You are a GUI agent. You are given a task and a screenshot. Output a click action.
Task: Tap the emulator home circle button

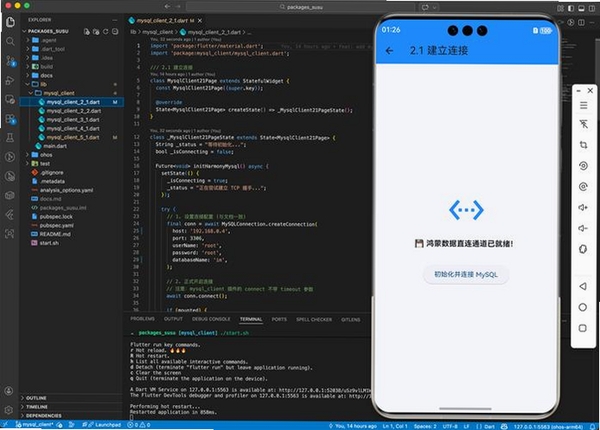click(583, 307)
